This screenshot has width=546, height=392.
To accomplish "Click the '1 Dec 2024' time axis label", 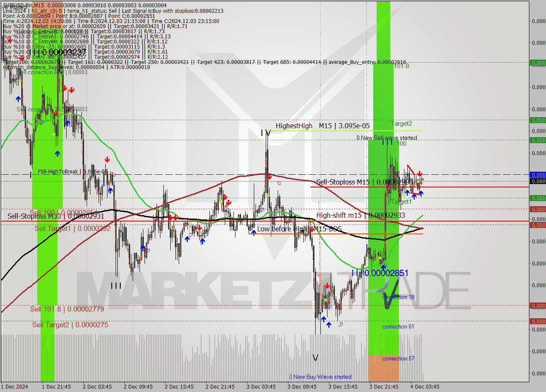I will coord(15,386).
